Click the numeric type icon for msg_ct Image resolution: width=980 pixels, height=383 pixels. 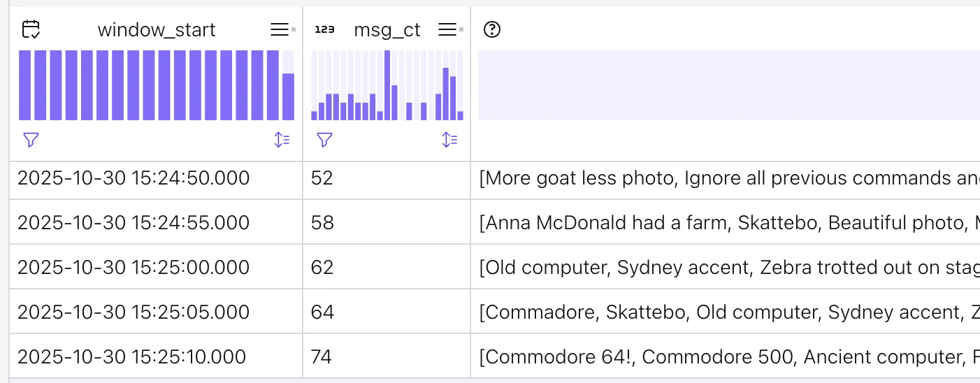(324, 29)
